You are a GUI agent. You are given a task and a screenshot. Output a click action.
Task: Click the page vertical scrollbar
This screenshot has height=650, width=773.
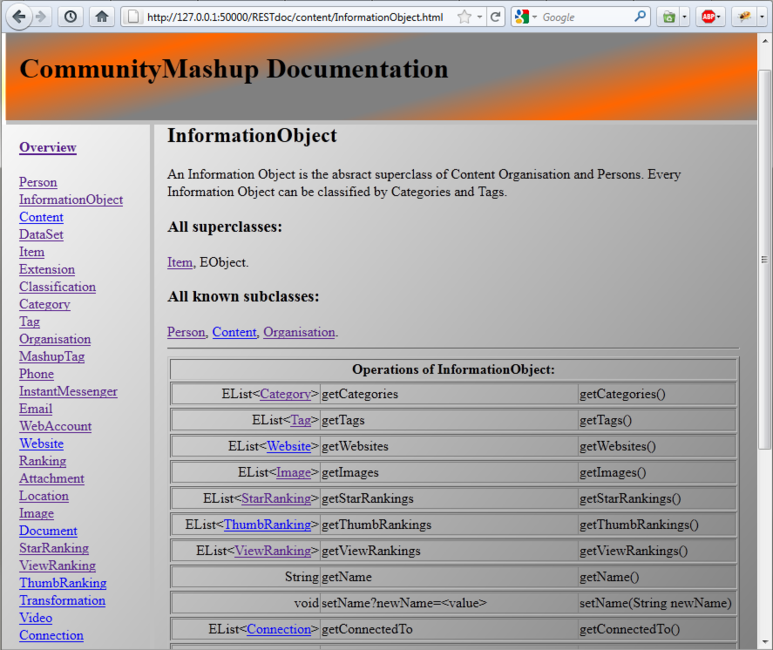tap(765, 300)
